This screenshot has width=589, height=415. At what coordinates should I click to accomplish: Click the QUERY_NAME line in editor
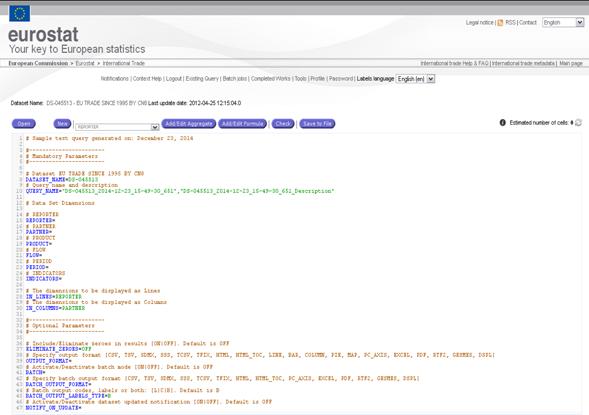[x=180, y=191]
